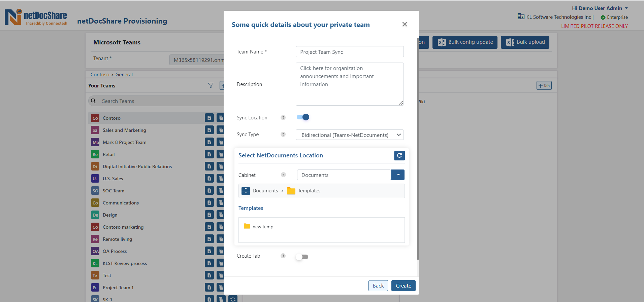Enable the Create Tab switch
This screenshot has width=644, height=302.
pos(302,257)
